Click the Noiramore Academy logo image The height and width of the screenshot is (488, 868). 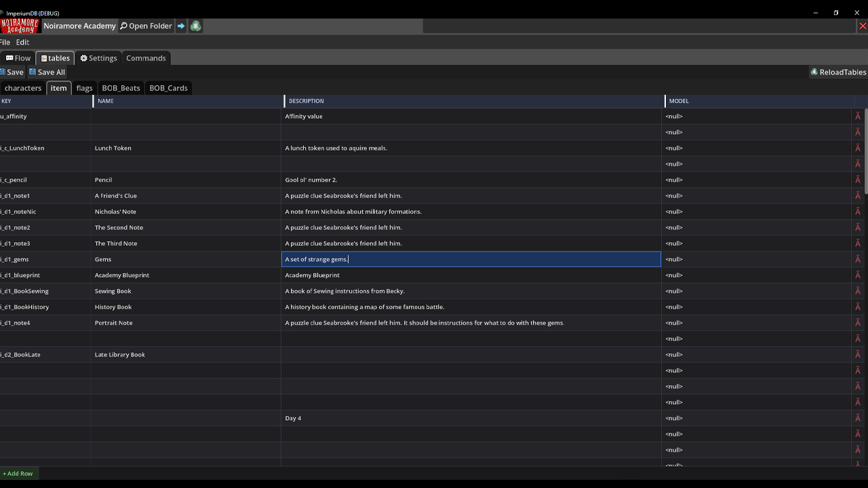pyautogui.click(x=20, y=26)
